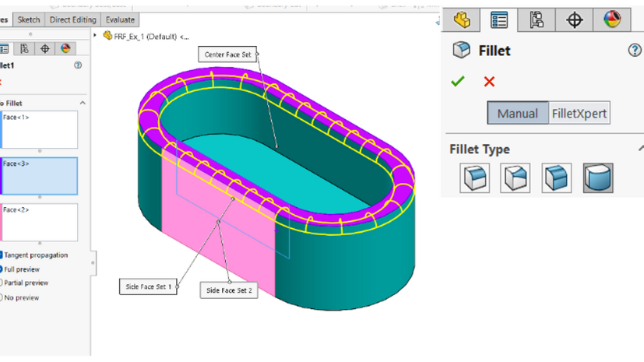Pick the Variable Size Fillet type icon
Viewport: 644px width, 362px height.
(516, 178)
